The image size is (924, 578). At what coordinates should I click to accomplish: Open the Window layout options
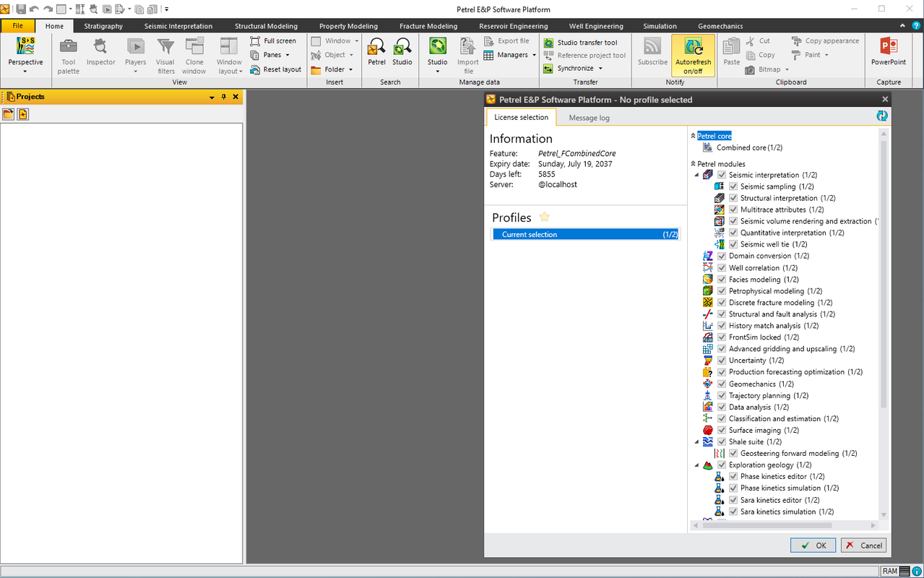229,55
